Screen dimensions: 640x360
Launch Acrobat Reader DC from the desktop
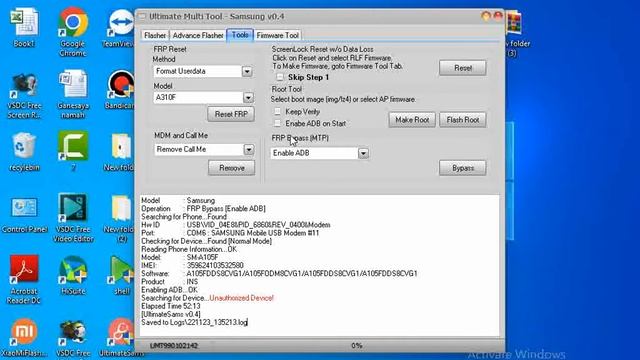tap(24, 279)
